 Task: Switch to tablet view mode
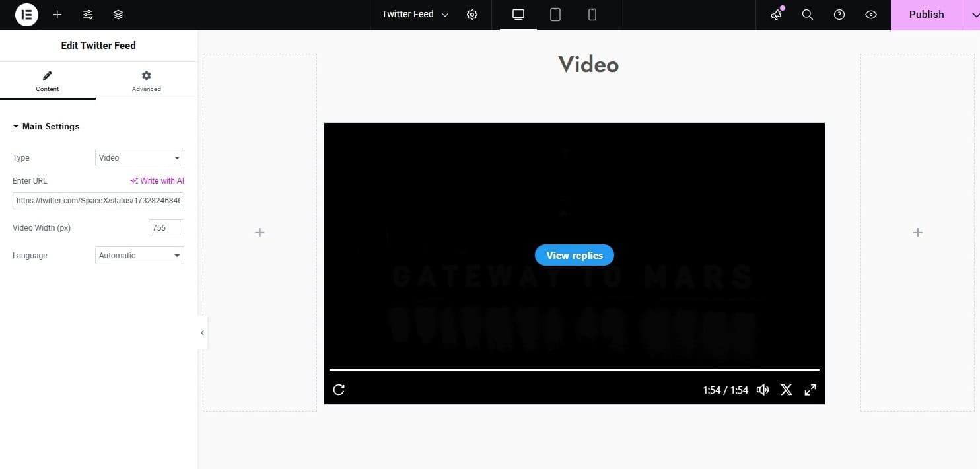coord(555,15)
